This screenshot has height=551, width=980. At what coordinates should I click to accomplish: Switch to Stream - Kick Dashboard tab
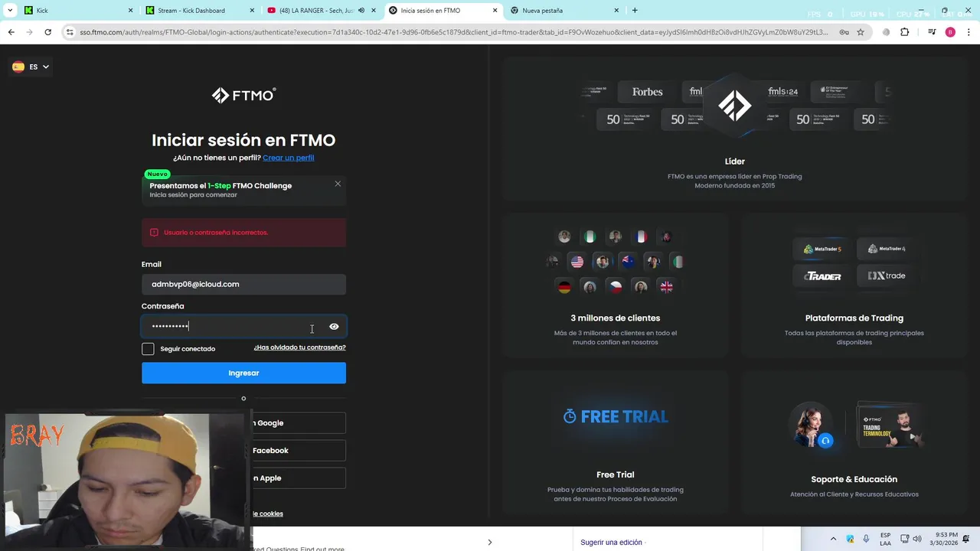pyautogui.click(x=199, y=11)
